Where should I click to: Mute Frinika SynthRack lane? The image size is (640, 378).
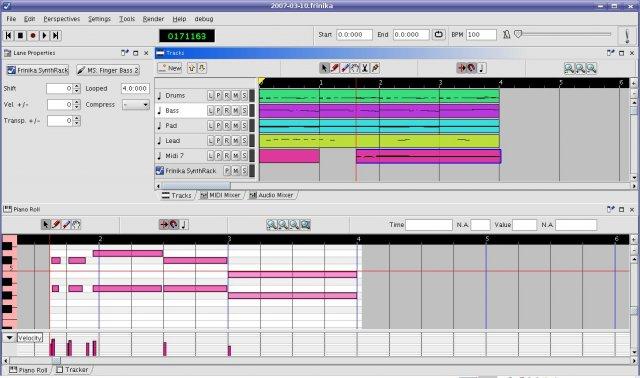pos(236,171)
